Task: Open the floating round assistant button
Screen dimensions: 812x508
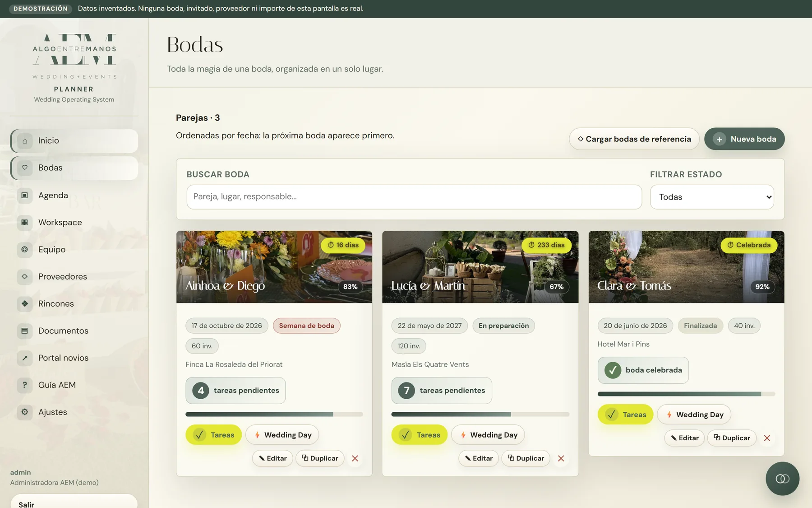Action: [x=782, y=479]
